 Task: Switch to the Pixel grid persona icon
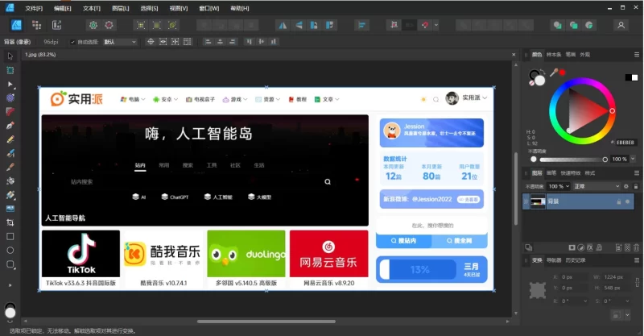[36, 25]
